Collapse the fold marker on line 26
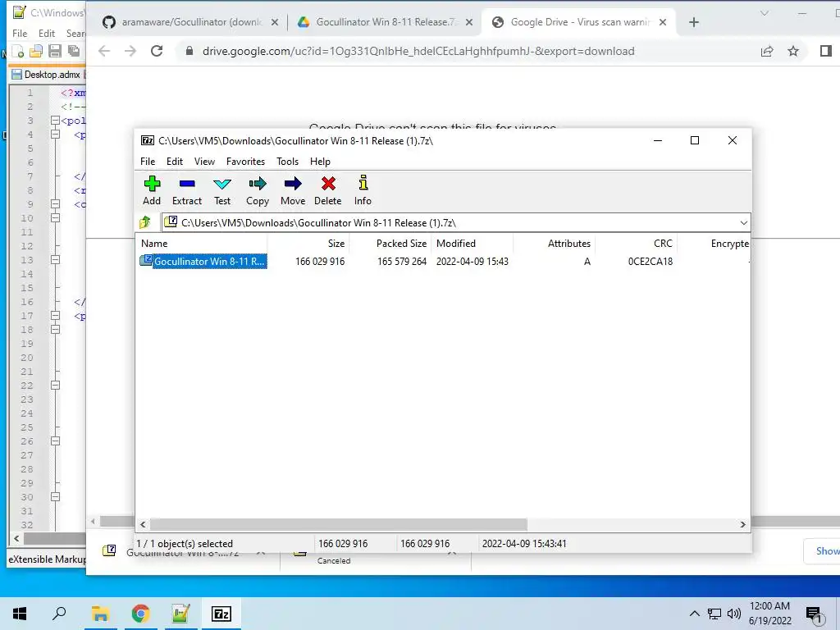 click(55, 441)
